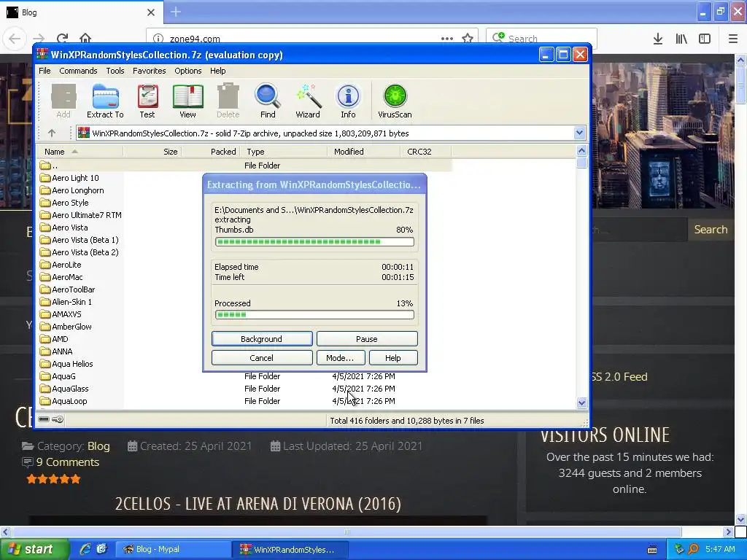Click the Mode... button

[x=340, y=357]
